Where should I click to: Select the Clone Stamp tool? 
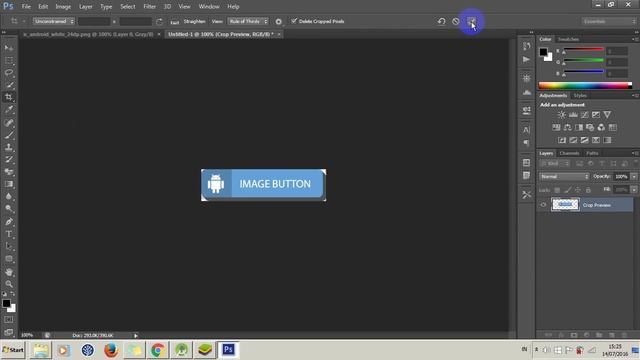click(9, 147)
